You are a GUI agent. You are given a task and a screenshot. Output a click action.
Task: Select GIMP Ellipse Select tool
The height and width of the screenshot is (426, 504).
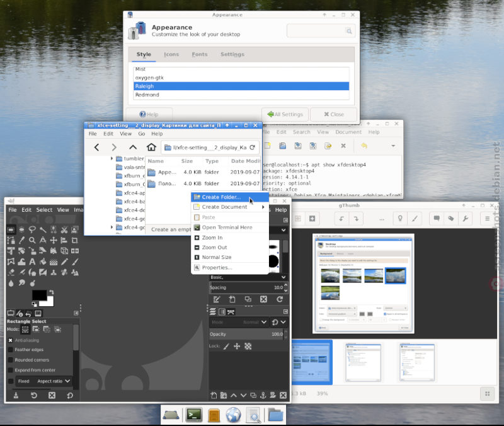[x=21, y=229]
